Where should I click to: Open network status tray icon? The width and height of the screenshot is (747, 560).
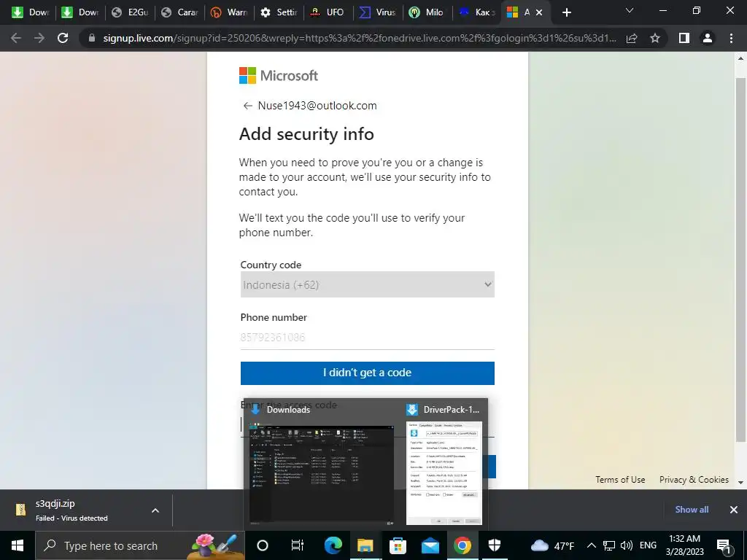pyautogui.click(x=609, y=545)
